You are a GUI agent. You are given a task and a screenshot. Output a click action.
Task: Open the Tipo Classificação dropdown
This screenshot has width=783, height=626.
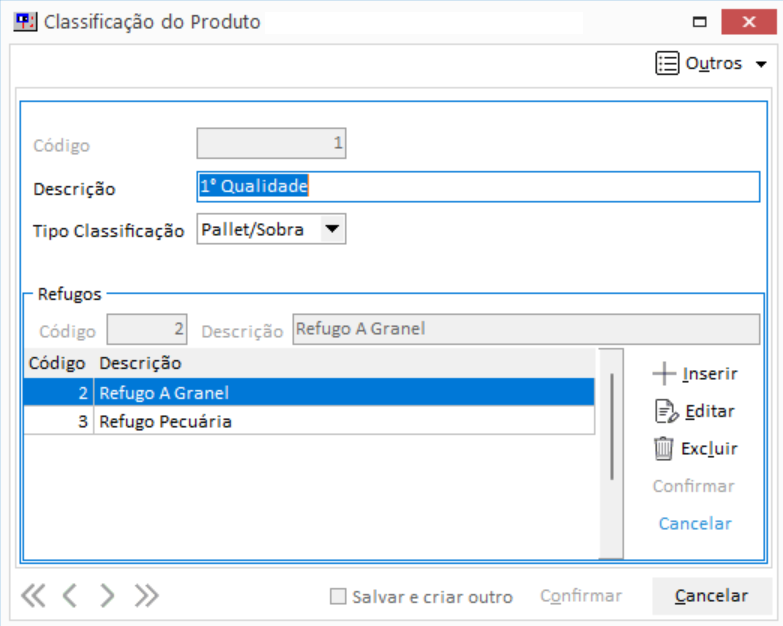pos(332,230)
